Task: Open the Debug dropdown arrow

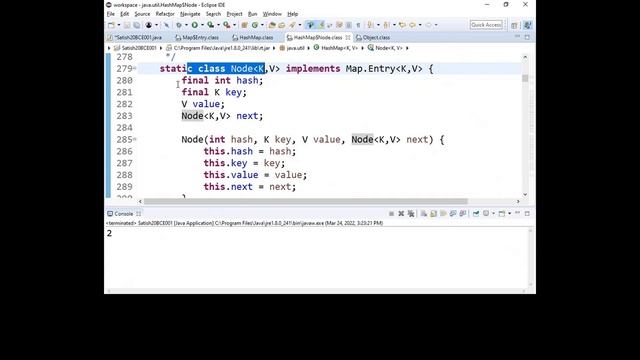Action: pyautogui.click(x=186, y=25)
